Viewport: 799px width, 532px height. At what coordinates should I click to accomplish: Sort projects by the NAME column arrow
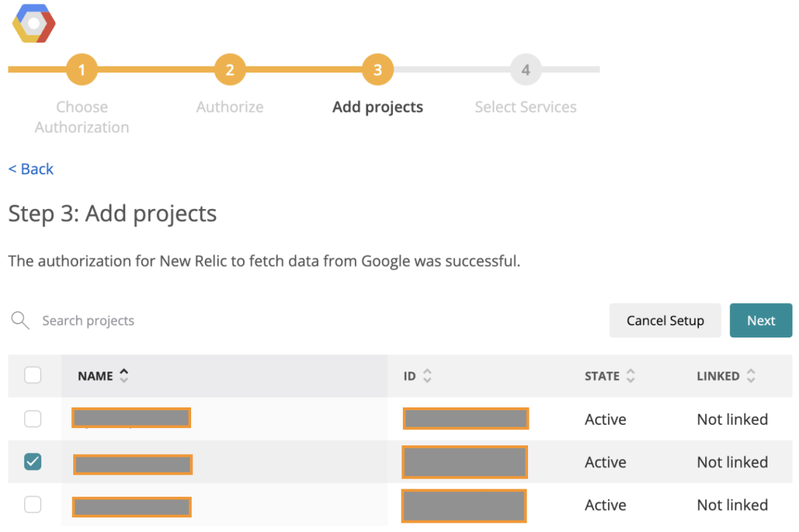pos(124,376)
